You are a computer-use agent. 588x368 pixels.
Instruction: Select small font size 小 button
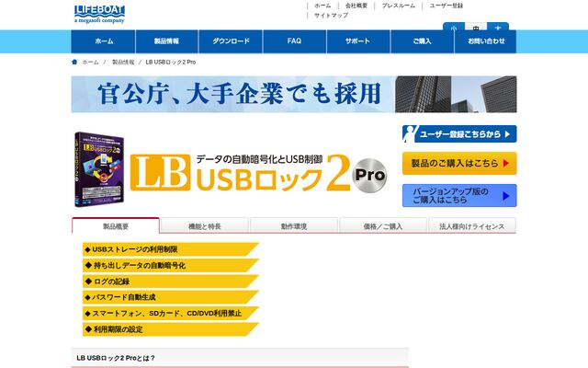click(454, 27)
